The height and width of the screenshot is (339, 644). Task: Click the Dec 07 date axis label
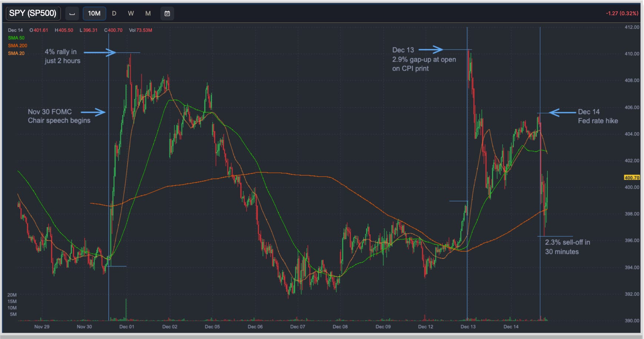(298, 327)
